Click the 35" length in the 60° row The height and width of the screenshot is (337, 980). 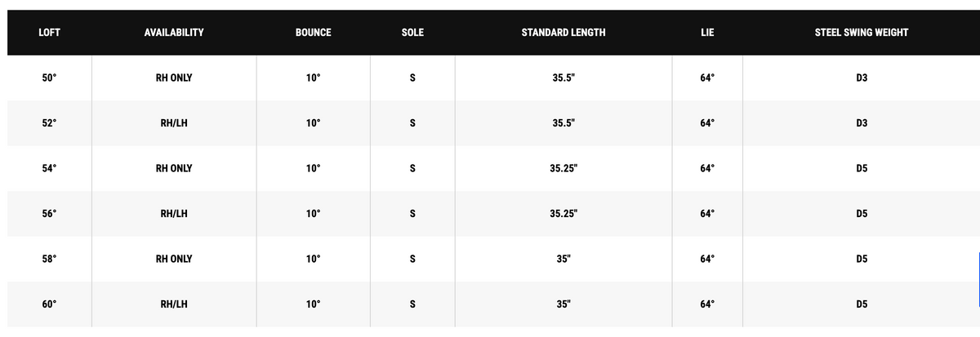pyautogui.click(x=563, y=304)
